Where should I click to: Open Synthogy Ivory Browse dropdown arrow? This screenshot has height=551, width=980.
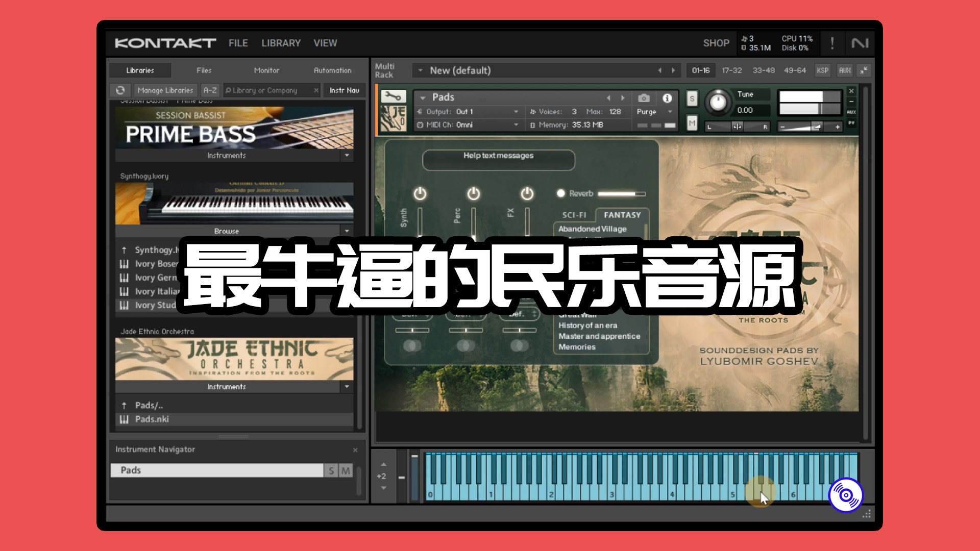347,231
